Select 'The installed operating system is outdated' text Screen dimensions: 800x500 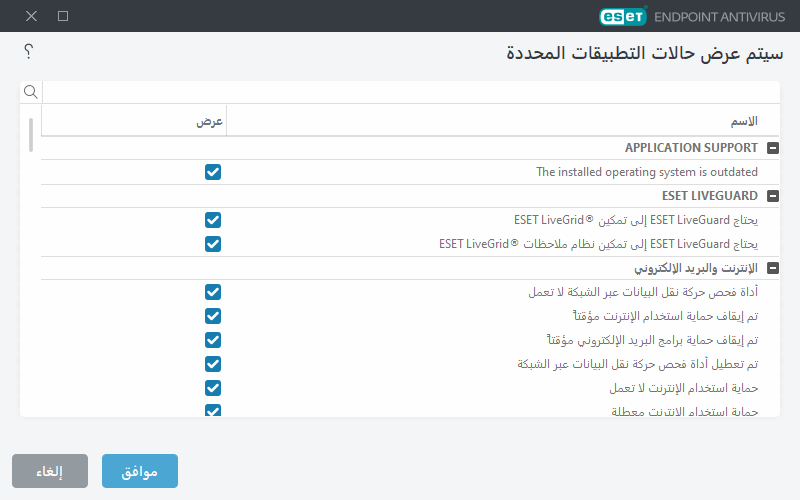(x=647, y=172)
